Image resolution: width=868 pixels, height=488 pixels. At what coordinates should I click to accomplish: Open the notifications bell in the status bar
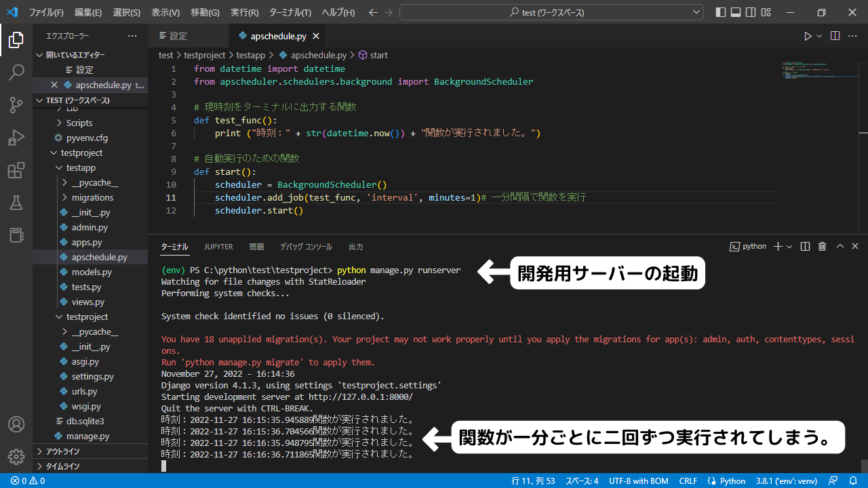853,481
